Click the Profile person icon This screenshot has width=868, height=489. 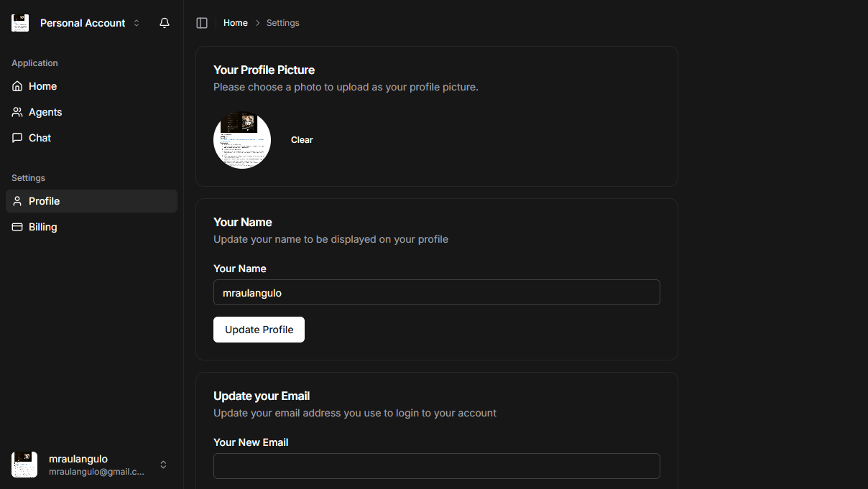pos(17,201)
